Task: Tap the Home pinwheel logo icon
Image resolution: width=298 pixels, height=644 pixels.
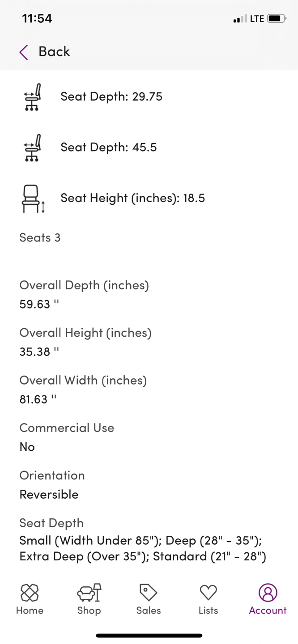Action: (x=30, y=593)
